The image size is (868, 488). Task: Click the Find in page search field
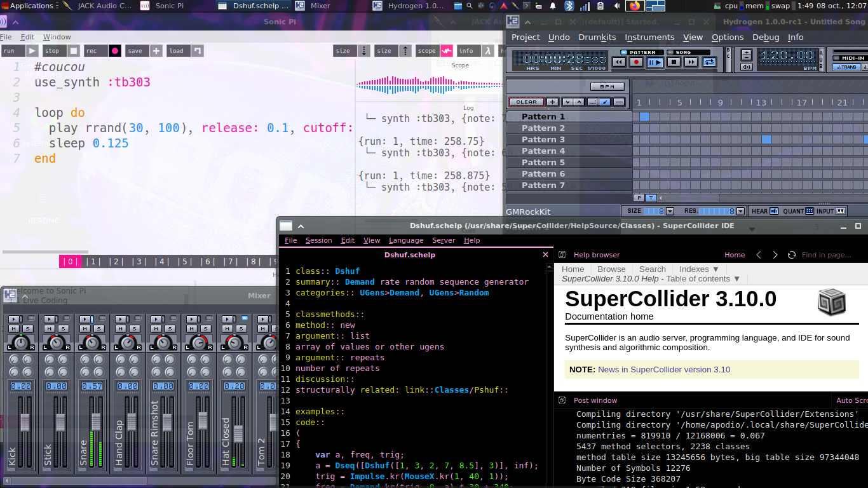826,255
